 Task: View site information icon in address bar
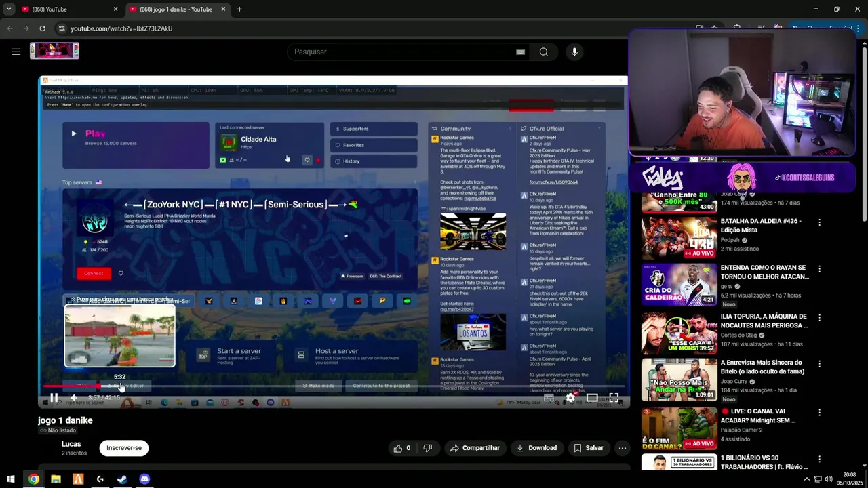[61, 28]
